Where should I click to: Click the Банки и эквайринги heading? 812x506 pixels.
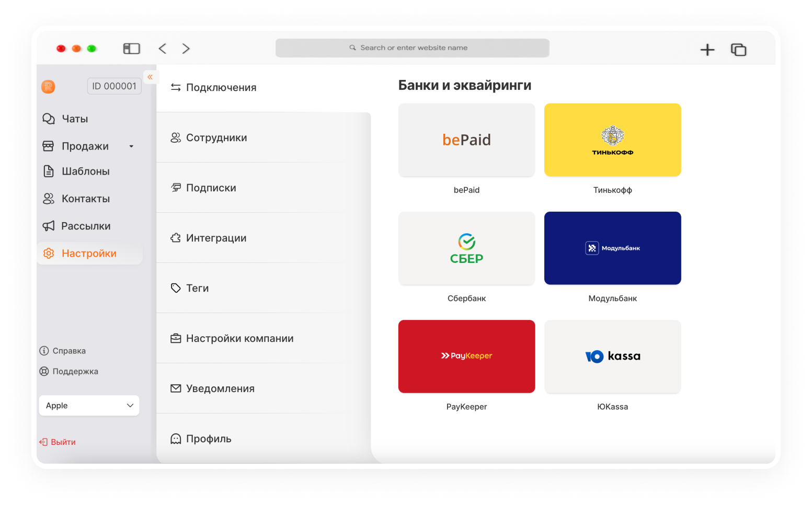(x=465, y=85)
